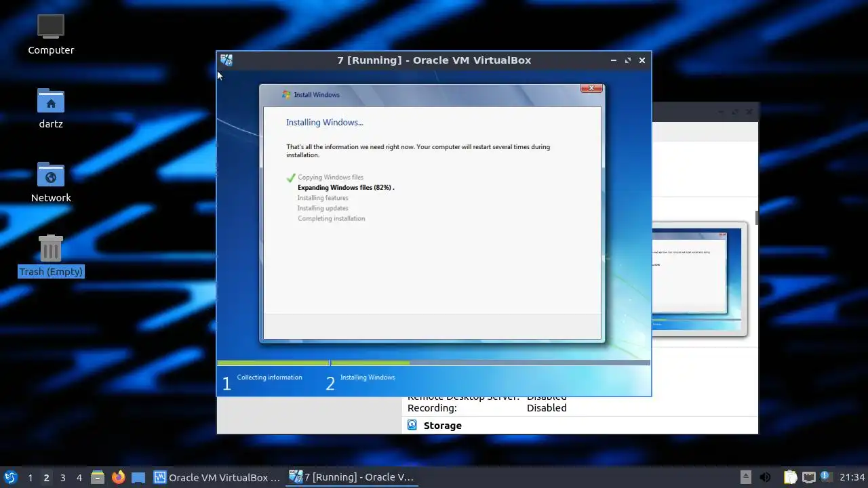Open the removable media eject tray icon
The width and height of the screenshot is (868, 488).
[x=745, y=477]
